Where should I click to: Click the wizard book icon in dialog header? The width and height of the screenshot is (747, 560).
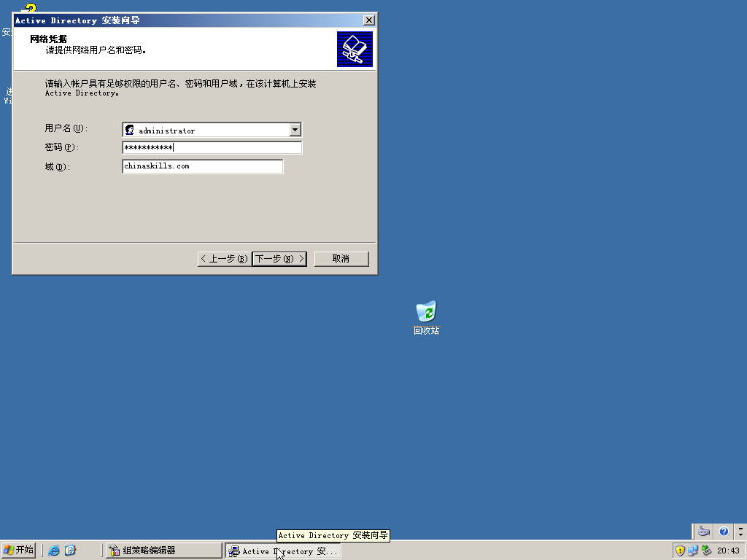[x=355, y=50]
